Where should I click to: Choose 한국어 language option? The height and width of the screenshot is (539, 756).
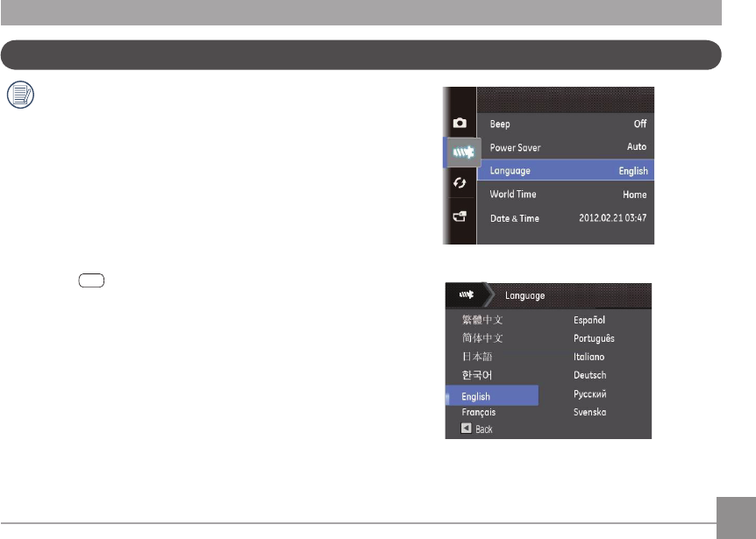coord(477,375)
